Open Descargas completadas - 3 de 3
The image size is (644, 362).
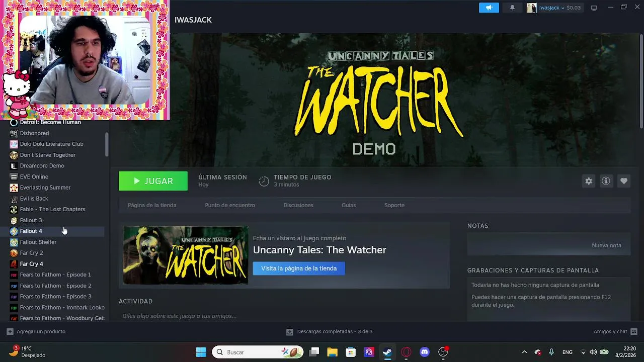coord(335,331)
